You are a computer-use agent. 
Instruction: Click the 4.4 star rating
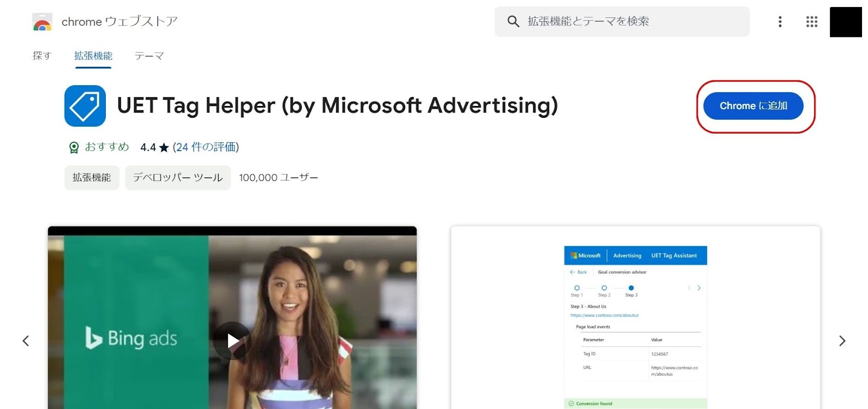pos(155,147)
